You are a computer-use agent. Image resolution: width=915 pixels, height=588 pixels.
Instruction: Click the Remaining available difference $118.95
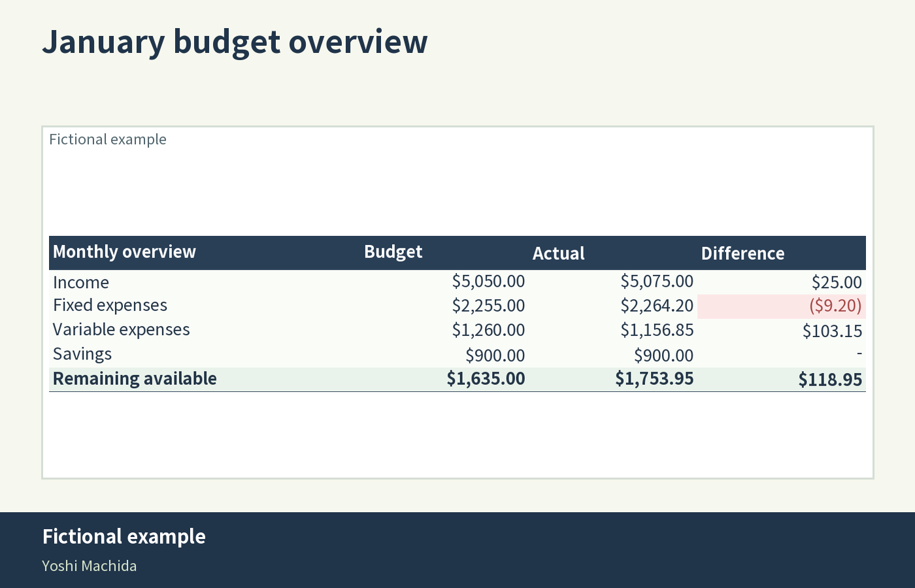click(830, 380)
